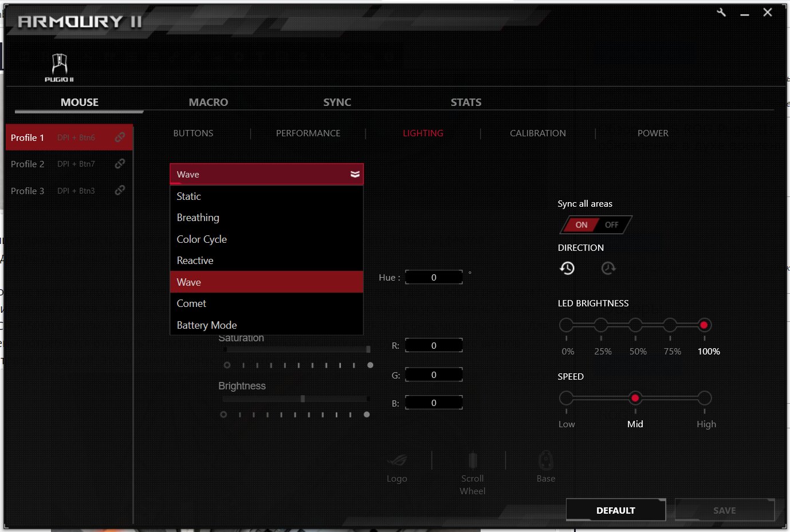Click the link icon beside Profile 1
Screen dimensions: 790x532
120,137
